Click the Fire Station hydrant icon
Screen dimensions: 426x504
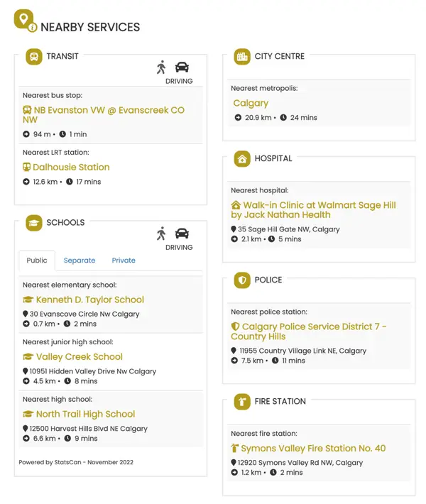click(243, 402)
